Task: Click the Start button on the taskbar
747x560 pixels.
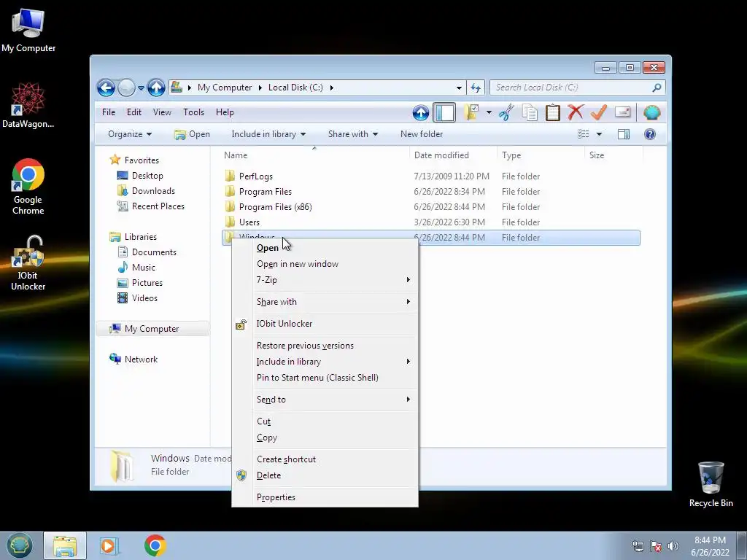Action: pos(20,545)
